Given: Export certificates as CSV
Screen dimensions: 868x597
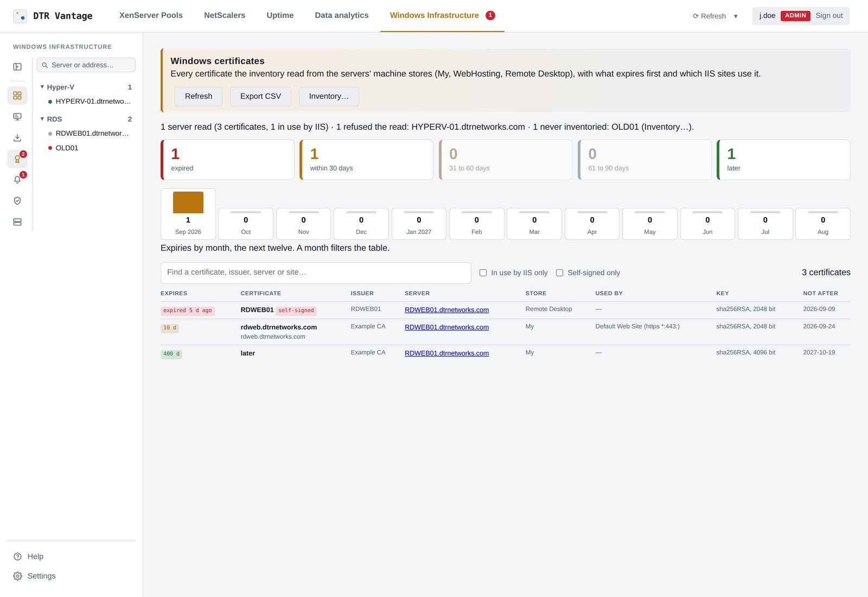Looking at the screenshot, I should [260, 96].
